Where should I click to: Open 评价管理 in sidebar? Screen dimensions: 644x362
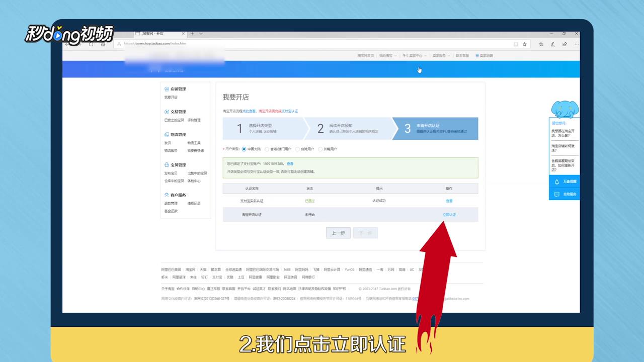(194, 120)
